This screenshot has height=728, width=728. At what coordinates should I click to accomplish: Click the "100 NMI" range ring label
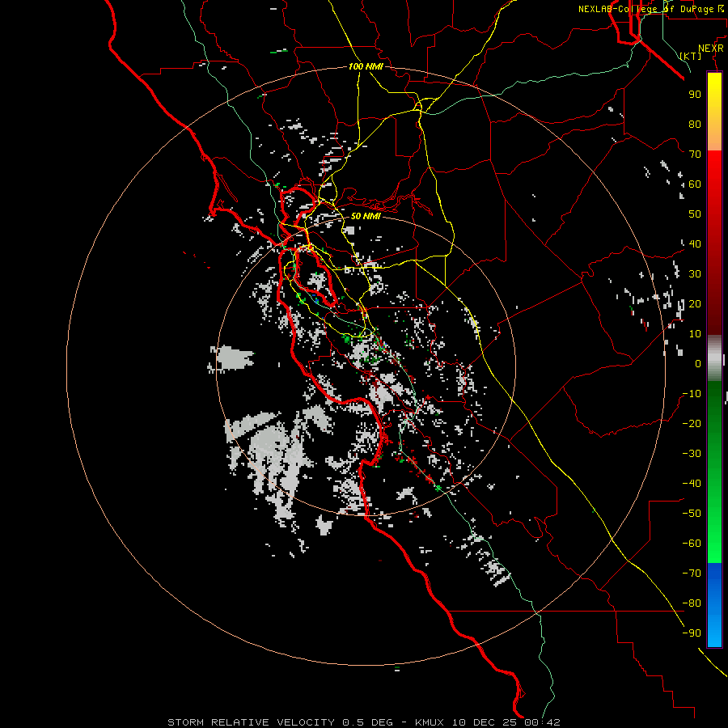(x=366, y=66)
